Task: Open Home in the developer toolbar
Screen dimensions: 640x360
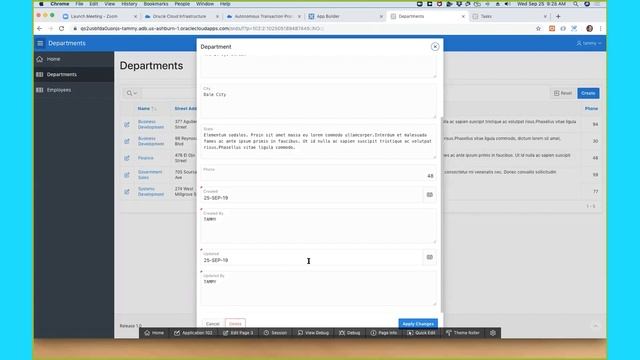Action: click(x=154, y=333)
